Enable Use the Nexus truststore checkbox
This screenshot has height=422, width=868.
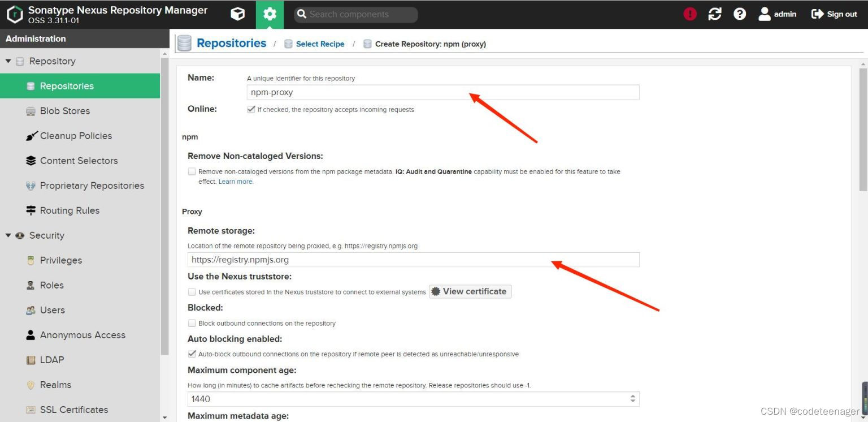[x=192, y=292]
